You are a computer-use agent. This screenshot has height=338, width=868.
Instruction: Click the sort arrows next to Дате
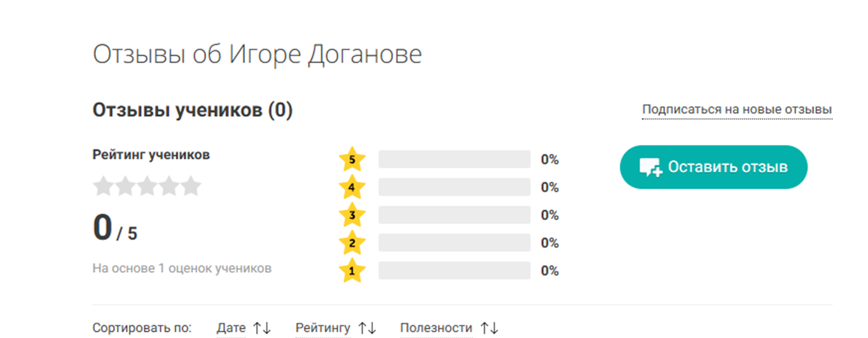[x=262, y=328]
